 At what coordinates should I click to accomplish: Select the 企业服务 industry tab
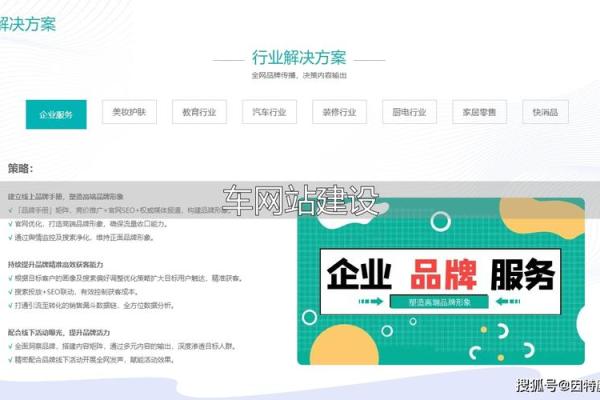[x=56, y=114]
